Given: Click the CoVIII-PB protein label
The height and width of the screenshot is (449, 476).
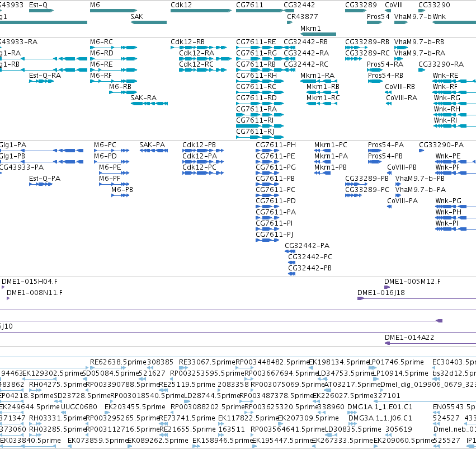Looking at the screenshot, I should pyautogui.click(x=402, y=167).
